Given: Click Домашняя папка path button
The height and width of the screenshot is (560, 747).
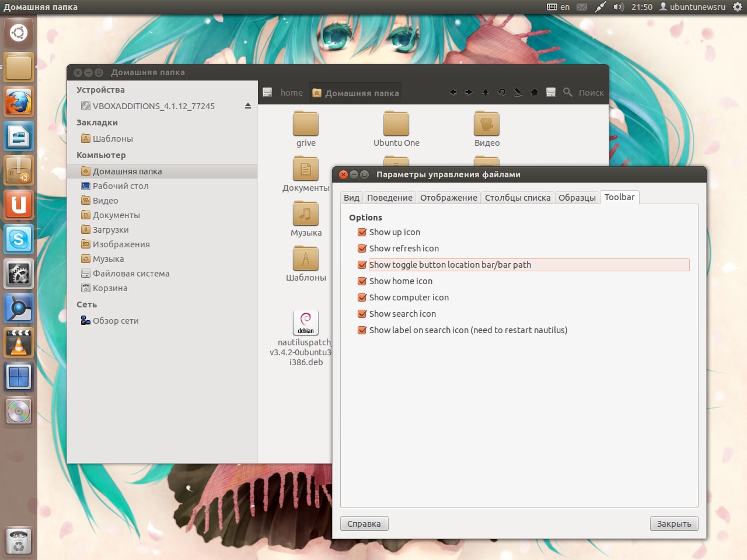Looking at the screenshot, I should [355, 93].
